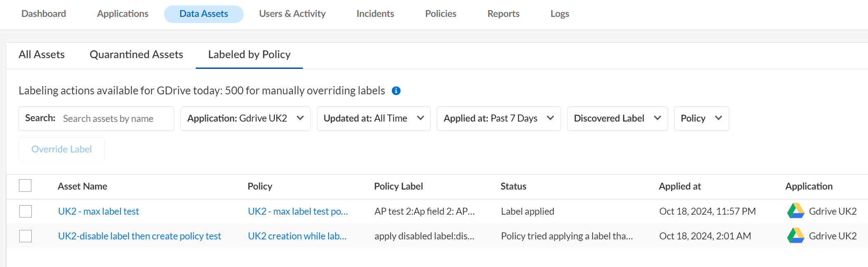Image resolution: width=868 pixels, height=267 pixels.
Task: Check the box for UK2 - max label test
Action: coord(26,211)
